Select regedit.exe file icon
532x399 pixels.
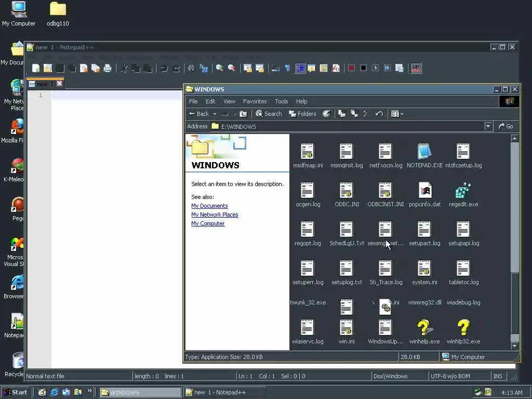463,190
